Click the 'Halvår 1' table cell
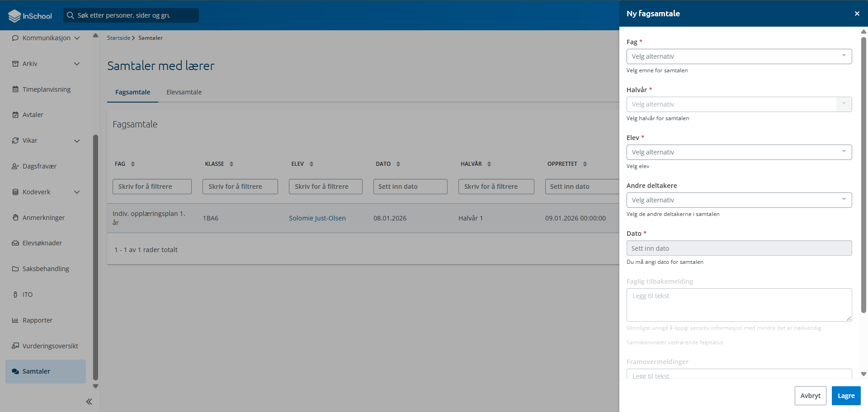Screen dimensions: 868x412 coord(471,218)
